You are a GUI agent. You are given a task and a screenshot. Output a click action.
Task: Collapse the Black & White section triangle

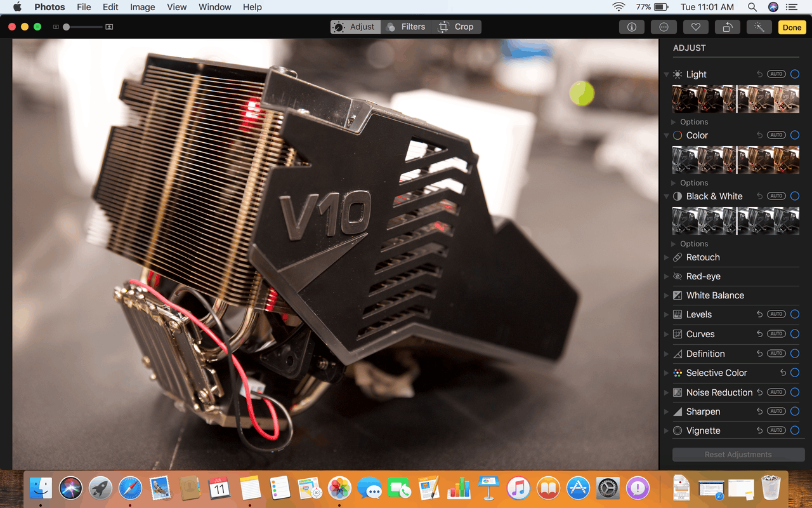pyautogui.click(x=666, y=196)
